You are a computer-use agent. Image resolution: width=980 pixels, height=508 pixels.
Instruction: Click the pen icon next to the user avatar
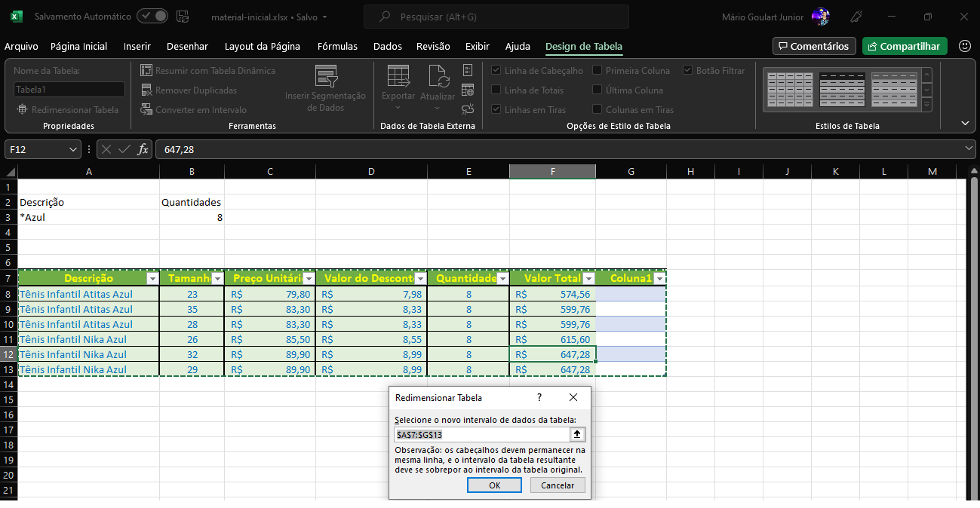click(x=856, y=17)
